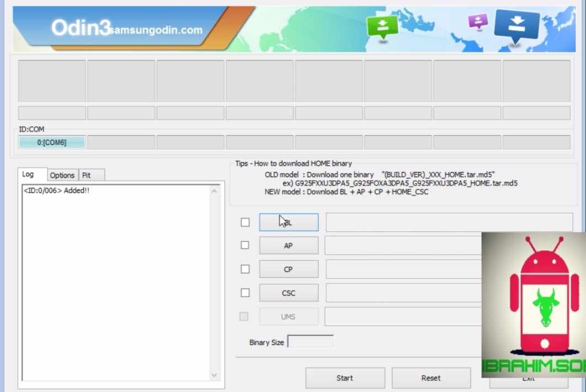The width and height of the screenshot is (586, 392).
Task: Enable the AP checkbox
Action: 245,245
